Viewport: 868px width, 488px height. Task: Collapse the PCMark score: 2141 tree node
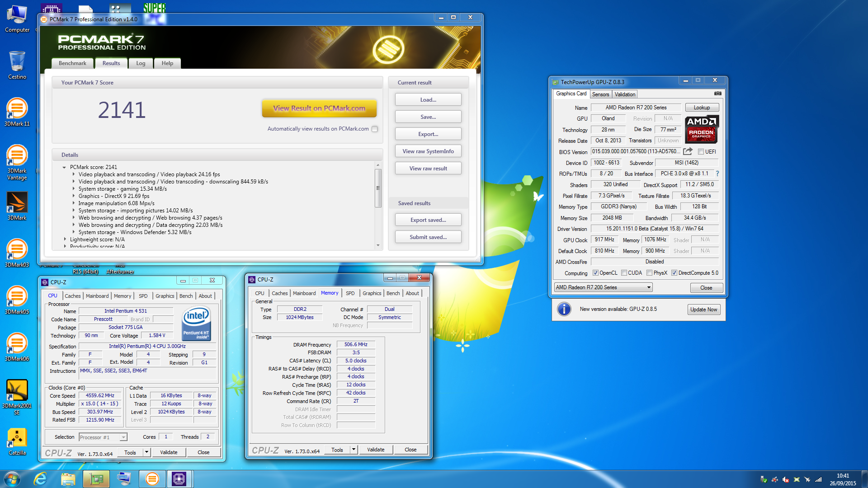[65, 167]
